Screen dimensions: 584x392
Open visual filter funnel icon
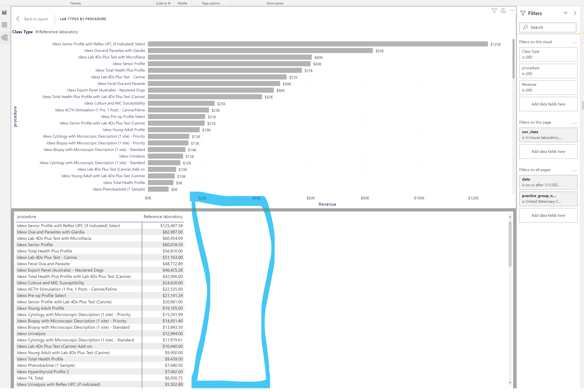coord(494,11)
